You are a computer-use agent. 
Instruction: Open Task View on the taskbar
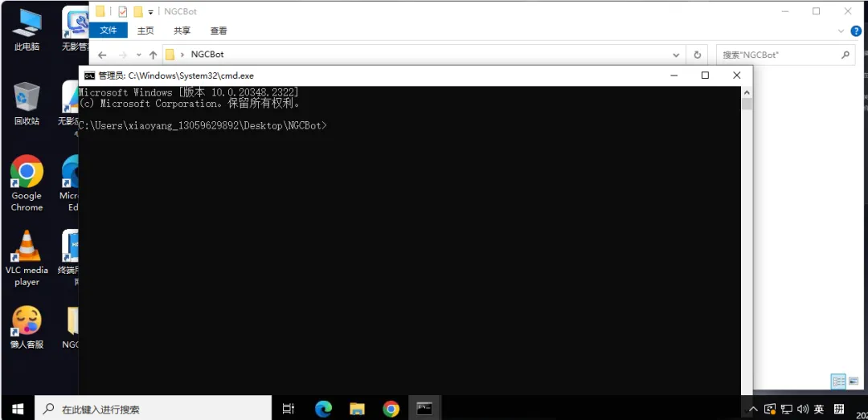288,409
